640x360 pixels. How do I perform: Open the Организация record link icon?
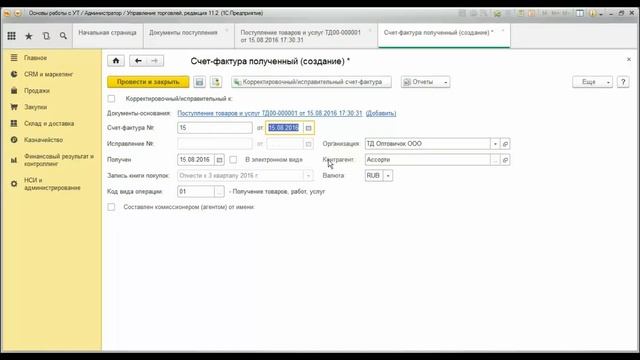[505, 144]
